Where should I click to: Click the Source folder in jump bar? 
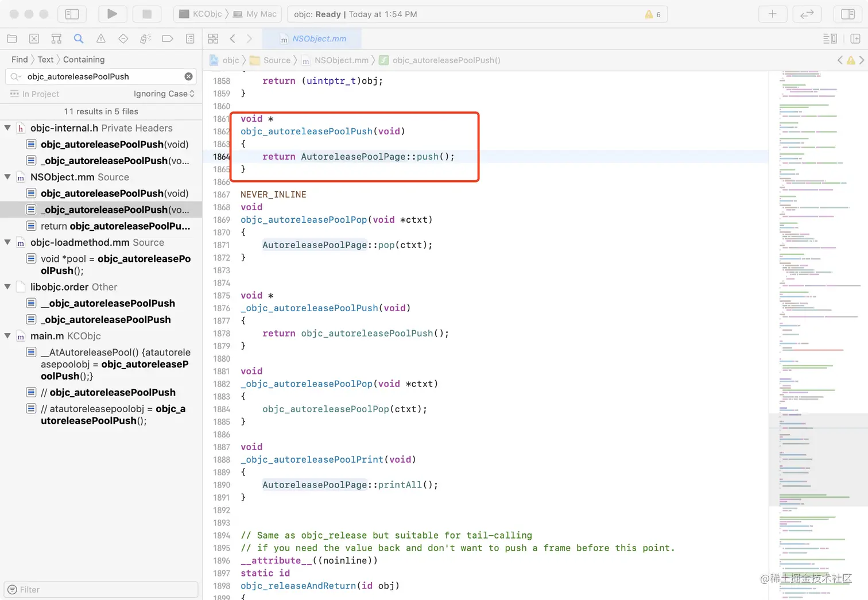point(277,60)
